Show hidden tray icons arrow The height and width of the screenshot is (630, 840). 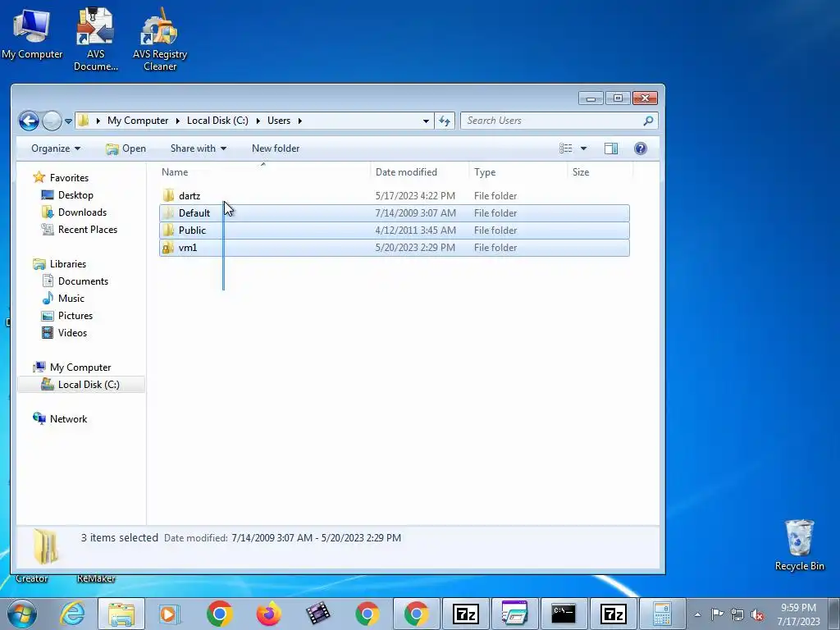pos(697,614)
